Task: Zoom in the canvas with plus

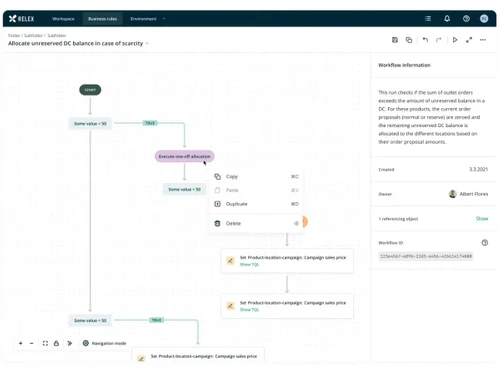Action: click(x=21, y=343)
